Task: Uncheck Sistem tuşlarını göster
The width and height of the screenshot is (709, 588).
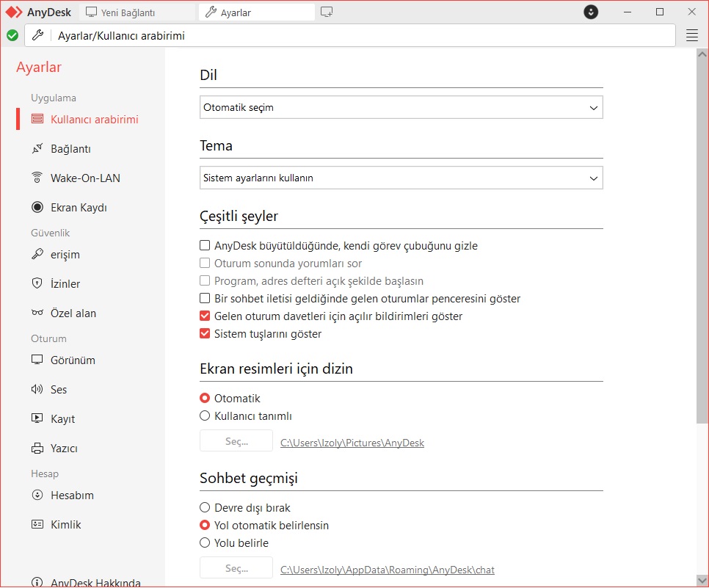Action: tap(205, 334)
